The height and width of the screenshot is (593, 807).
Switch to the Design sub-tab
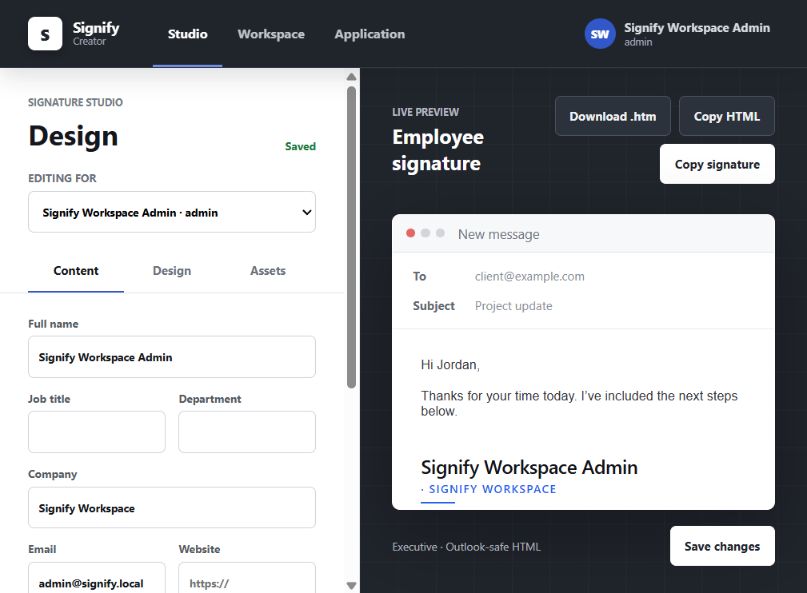[172, 271]
